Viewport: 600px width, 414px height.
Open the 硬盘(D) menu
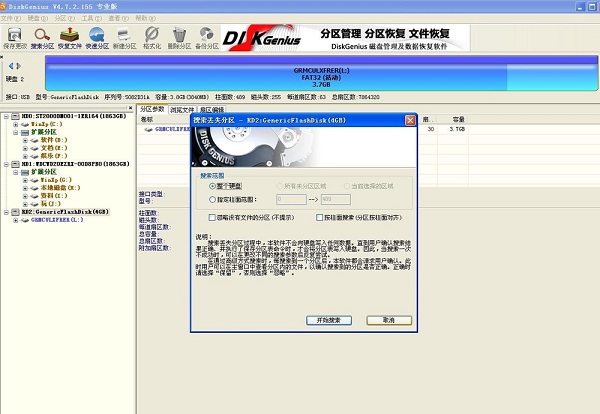pos(38,18)
